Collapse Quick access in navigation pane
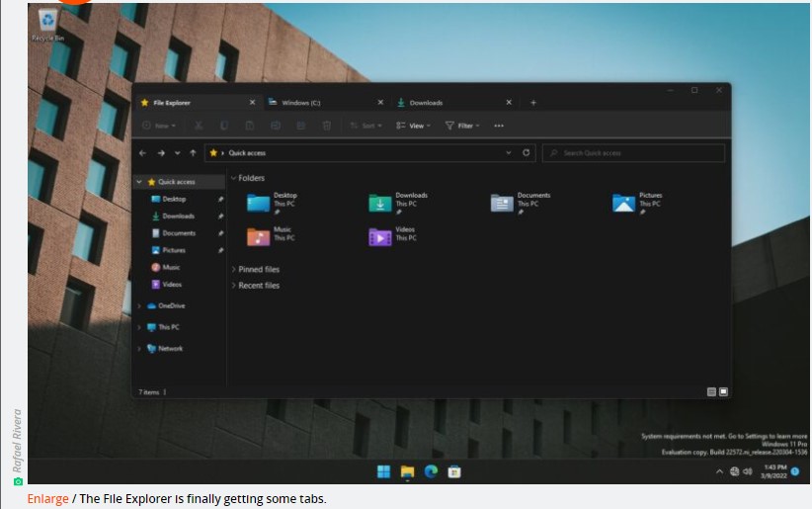This screenshot has width=812, height=509. point(139,182)
